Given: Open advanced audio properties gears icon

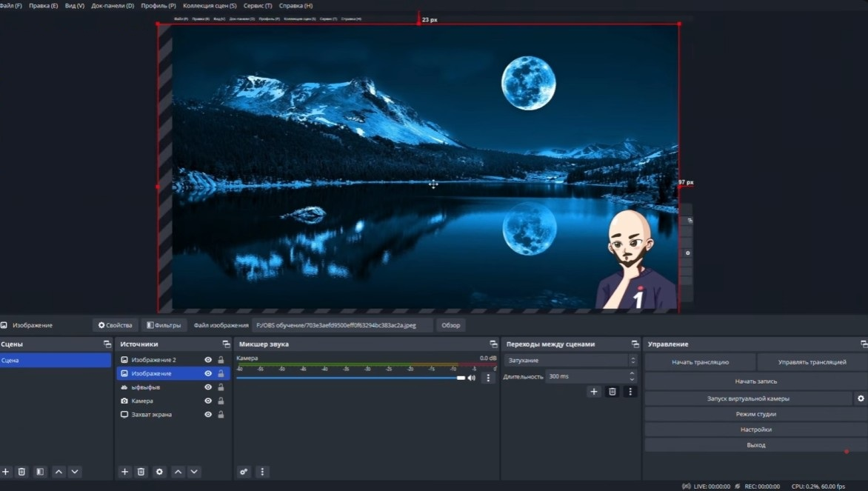Looking at the screenshot, I should 244,472.
